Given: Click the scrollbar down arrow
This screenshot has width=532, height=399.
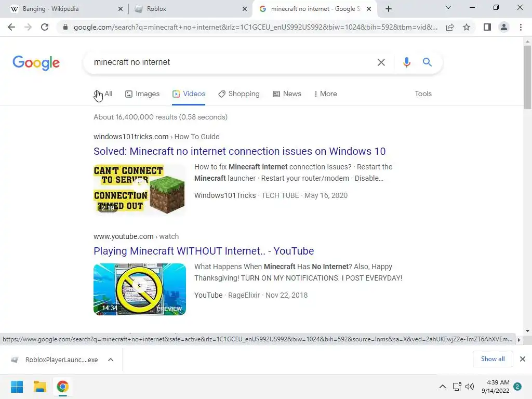Looking at the screenshot, I should 527,331.
